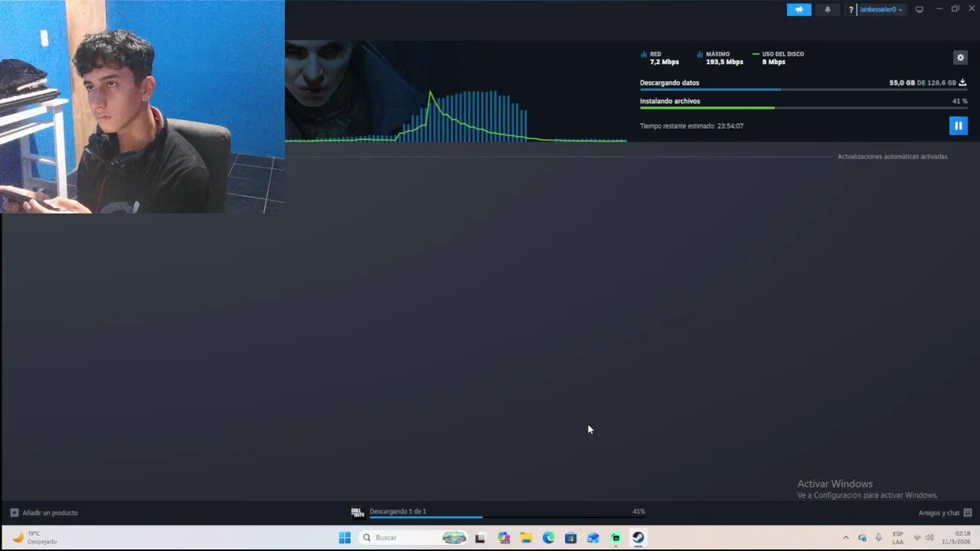Image resolution: width=980 pixels, height=551 pixels.
Task: Open File Explorer from the taskbar
Action: [x=526, y=538]
